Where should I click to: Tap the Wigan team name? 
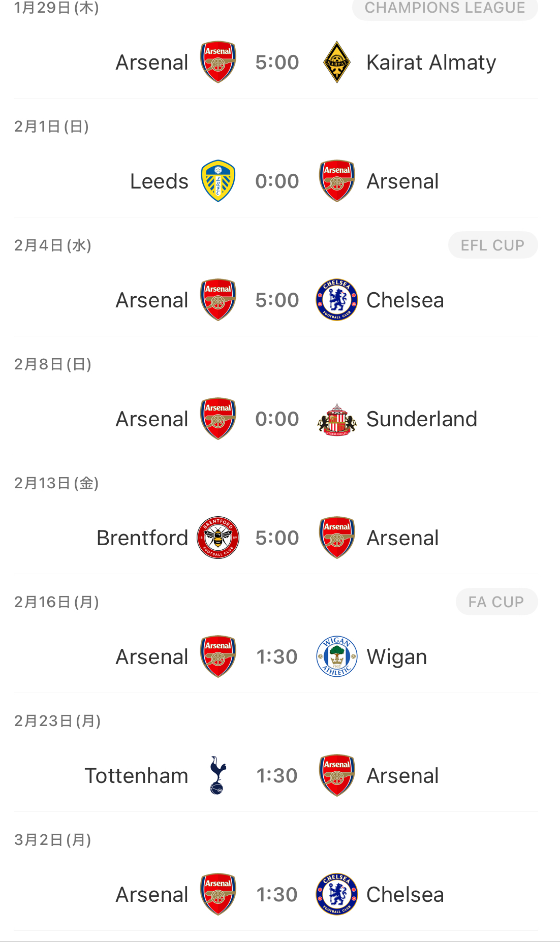396,657
